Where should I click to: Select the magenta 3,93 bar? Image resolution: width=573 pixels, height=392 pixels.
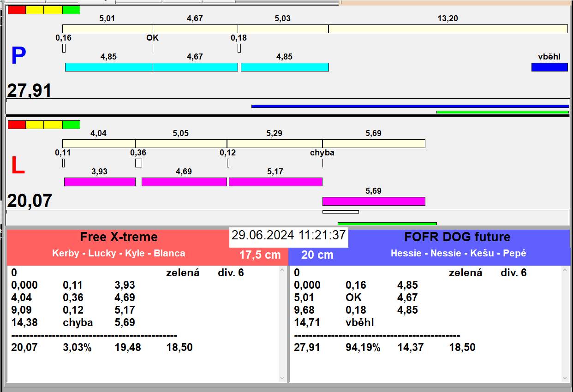coord(100,182)
